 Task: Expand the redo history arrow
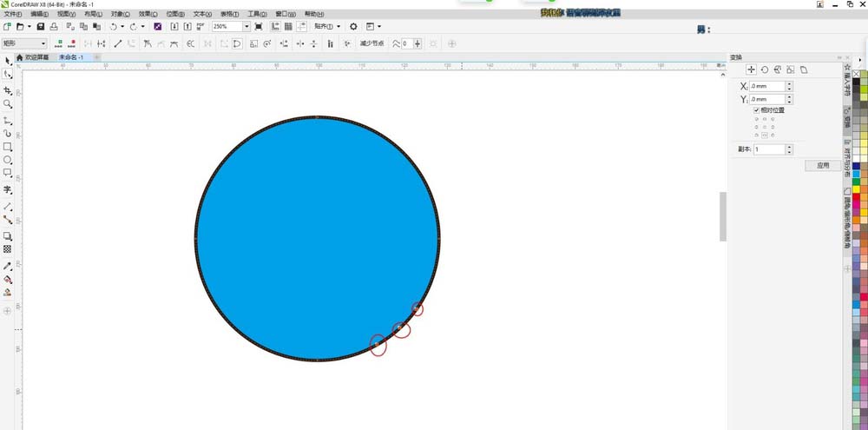click(x=142, y=27)
